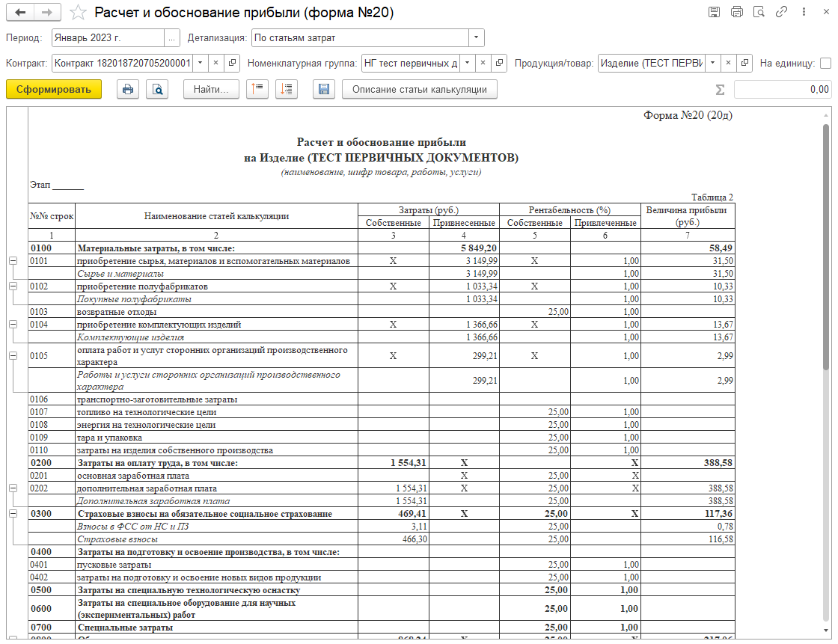Image resolution: width=838 pixels, height=644 pixels.
Task: Select 'Форма №20 (20д)' header text
Action: pyautogui.click(x=688, y=115)
